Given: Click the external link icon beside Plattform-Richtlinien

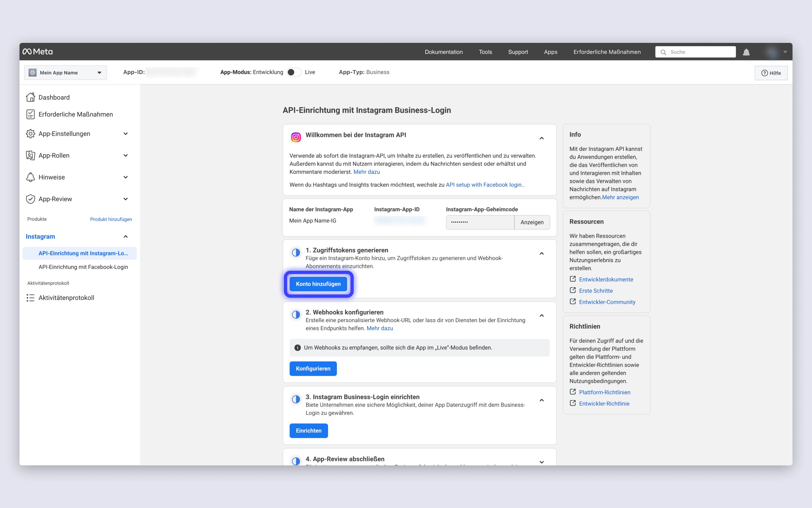Looking at the screenshot, I should pos(573,392).
